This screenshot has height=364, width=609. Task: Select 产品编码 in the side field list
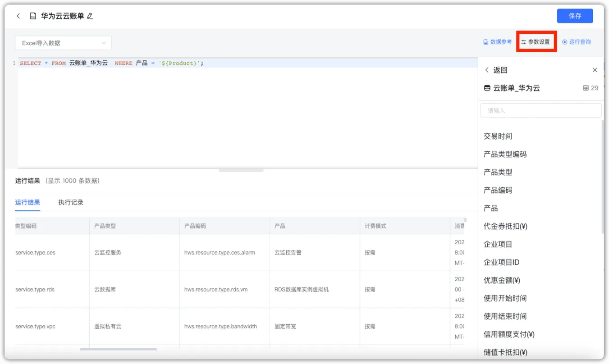(498, 190)
